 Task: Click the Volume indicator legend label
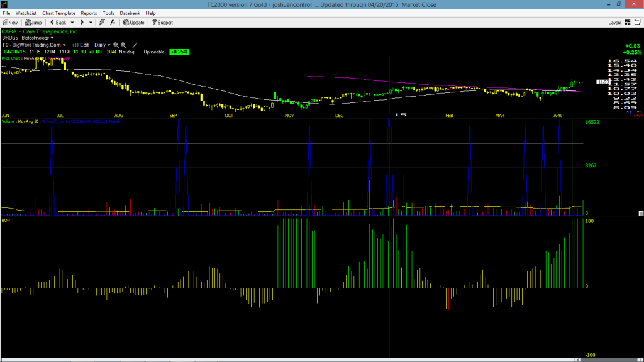click(x=9, y=121)
